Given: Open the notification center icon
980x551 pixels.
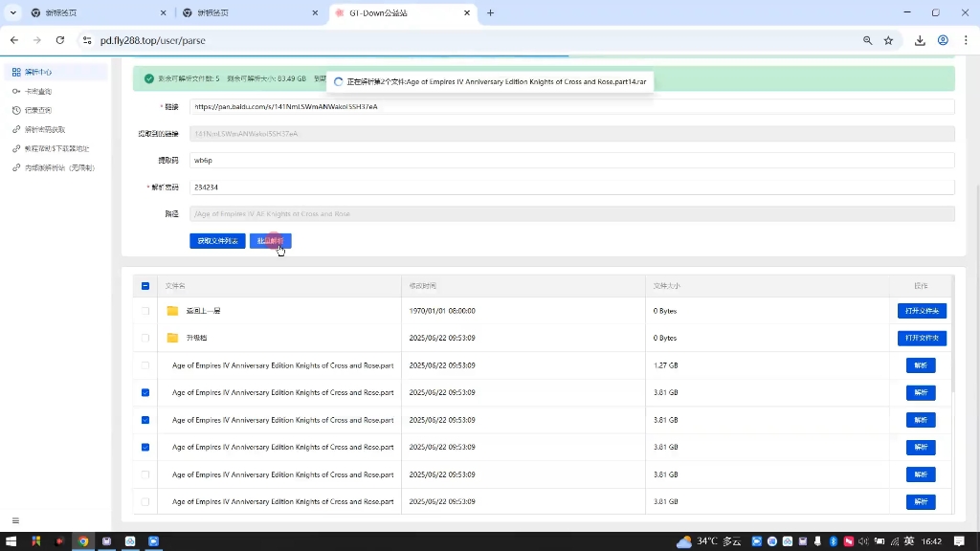Looking at the screenshot, I should click(x=959, y=541).
